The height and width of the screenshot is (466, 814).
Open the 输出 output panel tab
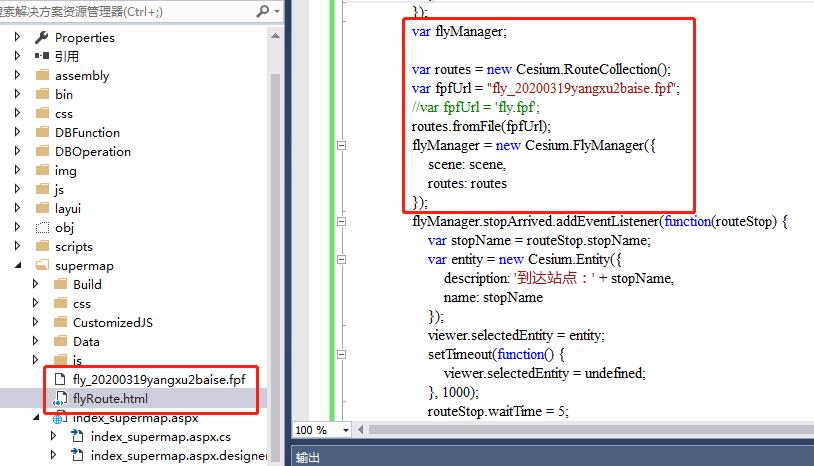tap(308, 457)
